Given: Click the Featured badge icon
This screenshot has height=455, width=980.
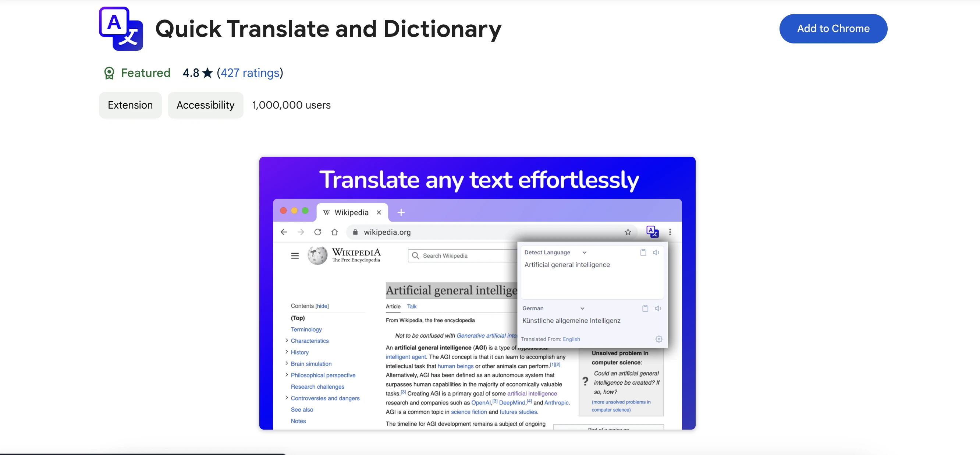Looking at the screenshot, I should click(109, 73).
